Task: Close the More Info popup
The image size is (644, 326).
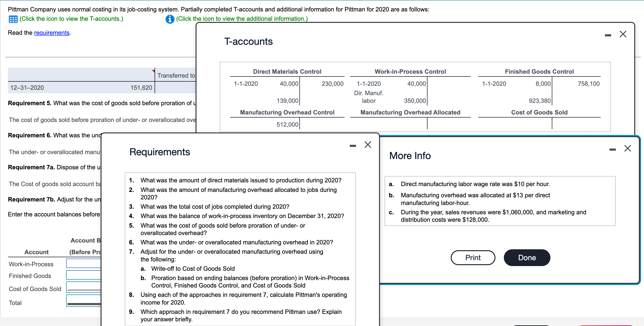Action: (627, 149)
